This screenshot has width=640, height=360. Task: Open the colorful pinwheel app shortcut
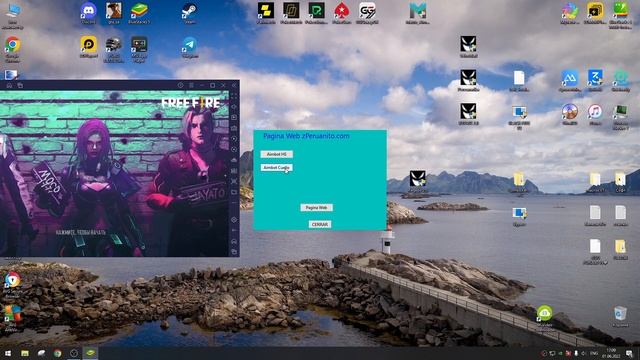coord(570,13)
